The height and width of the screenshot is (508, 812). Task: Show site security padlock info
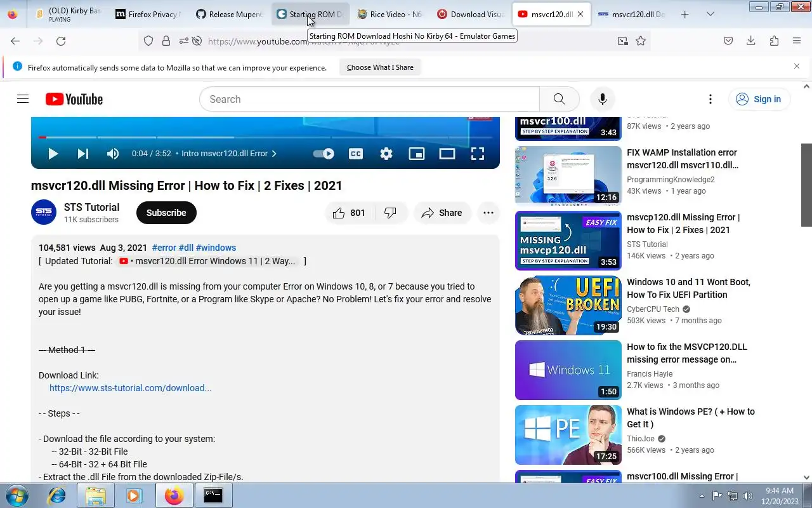[x=166, y=41]
